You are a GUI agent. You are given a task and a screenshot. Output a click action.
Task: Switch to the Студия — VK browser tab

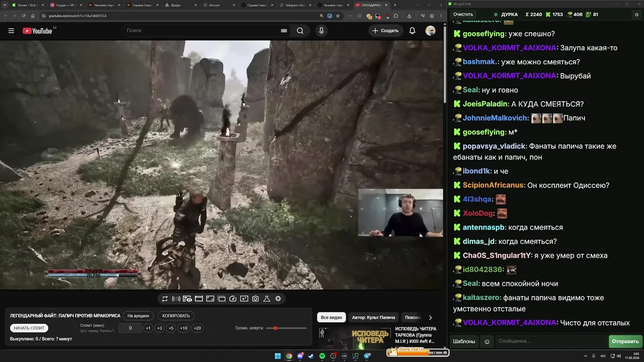tap(65, 5)
